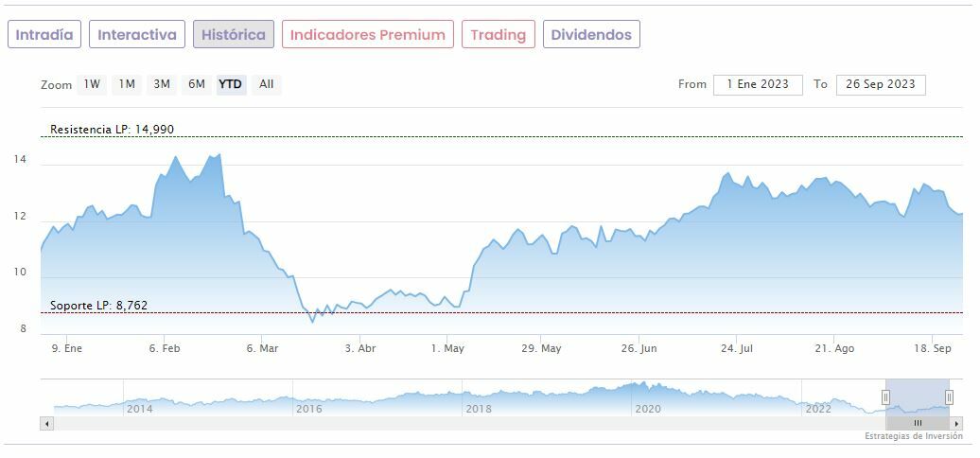This screenshot has height=458, width=980.
Task: Click the navigator left range handle
Action: (x=886, y=397)
